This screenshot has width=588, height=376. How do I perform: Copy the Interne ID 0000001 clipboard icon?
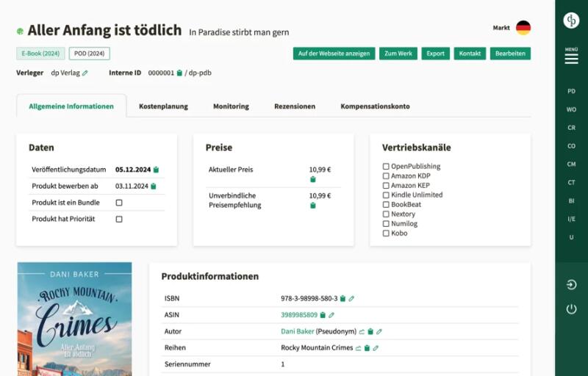[179, 73]
